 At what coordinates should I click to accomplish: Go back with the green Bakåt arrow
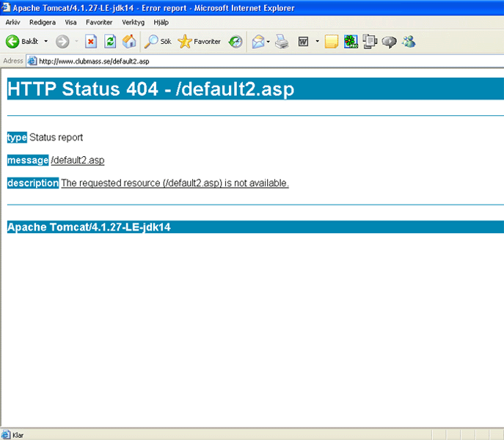pyautogui.click(x=12, y=42)
